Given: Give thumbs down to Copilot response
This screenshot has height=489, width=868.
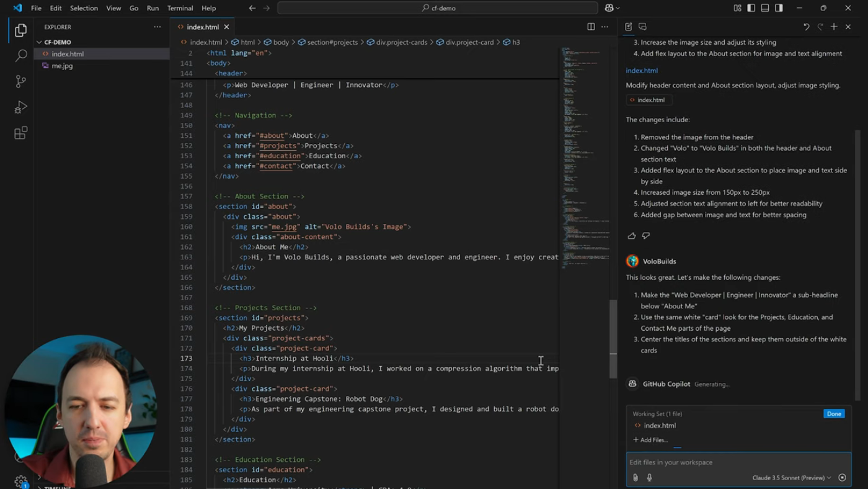Looking at the screenshot, I should point(646,236).
